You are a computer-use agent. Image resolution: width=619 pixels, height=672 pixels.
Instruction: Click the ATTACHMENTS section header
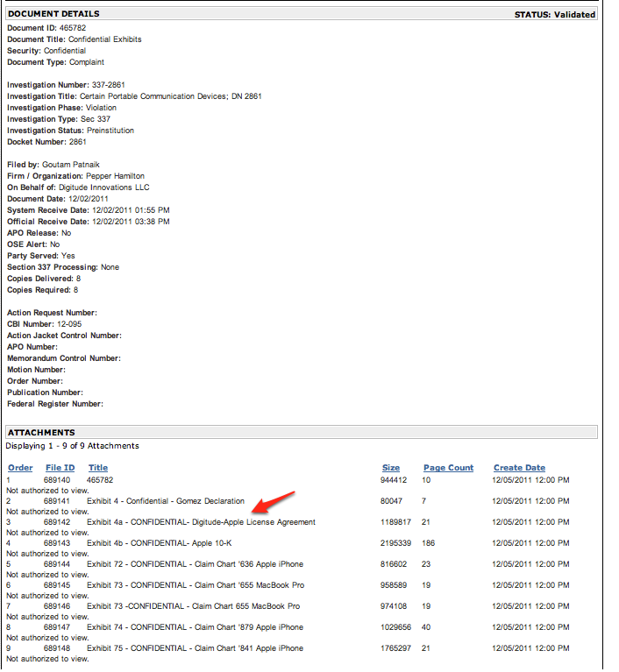(41, 433)
